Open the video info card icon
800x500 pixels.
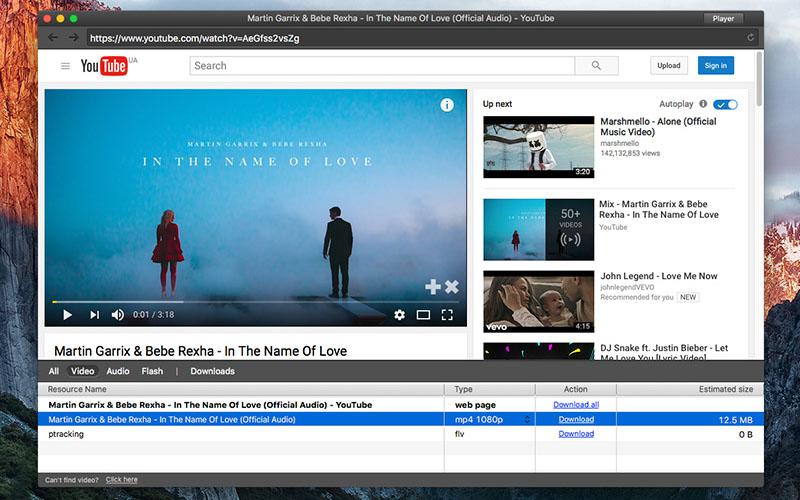pyautogui.click(x=447, y=105)
